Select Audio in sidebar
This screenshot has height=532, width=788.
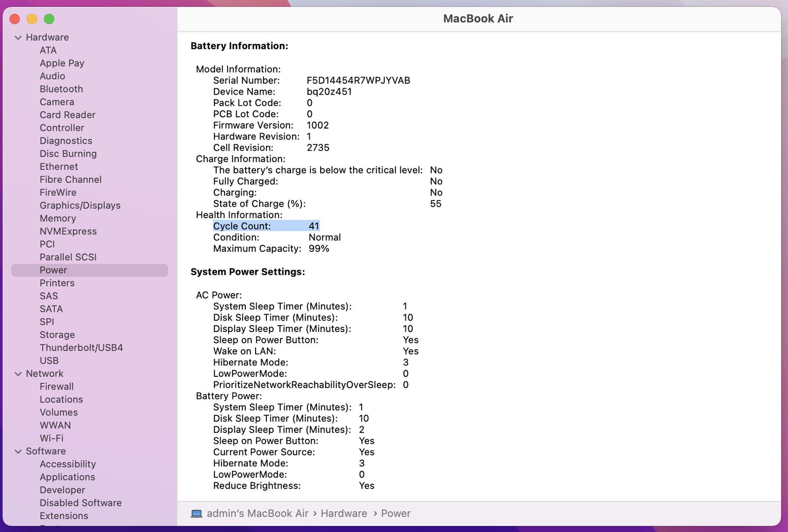tap(52, 76)
